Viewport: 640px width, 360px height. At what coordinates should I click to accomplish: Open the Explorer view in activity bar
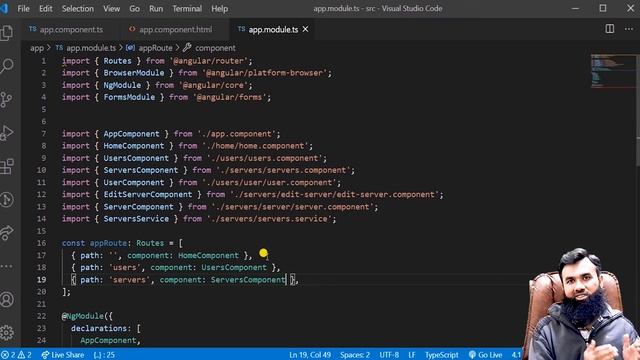click(x=7, y=33)
